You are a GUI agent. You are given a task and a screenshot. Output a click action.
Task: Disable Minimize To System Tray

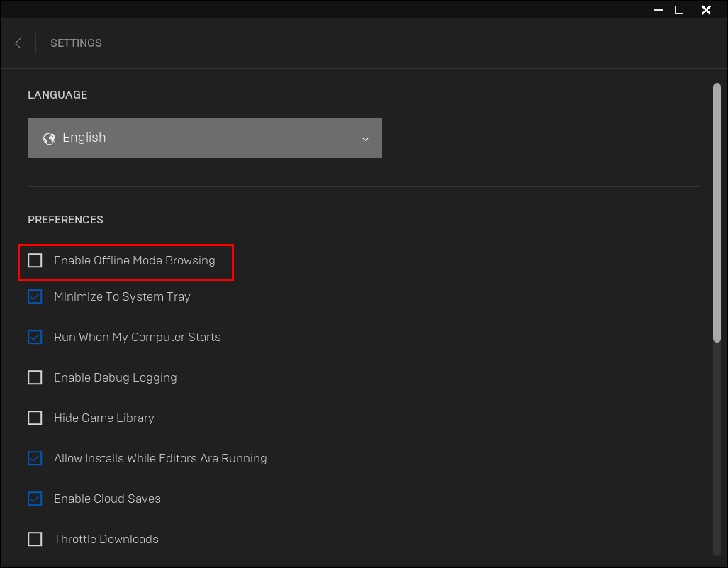pos(35,296)
